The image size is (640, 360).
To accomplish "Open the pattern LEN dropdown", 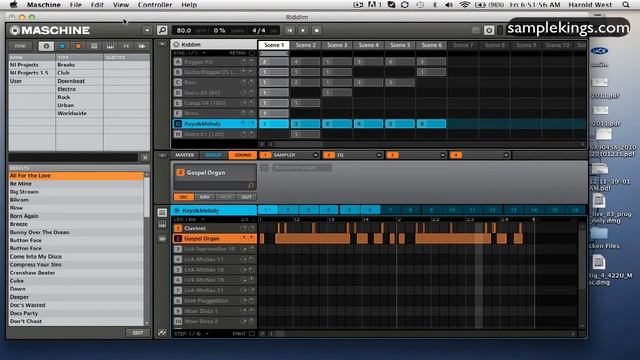I will point(203,220).
